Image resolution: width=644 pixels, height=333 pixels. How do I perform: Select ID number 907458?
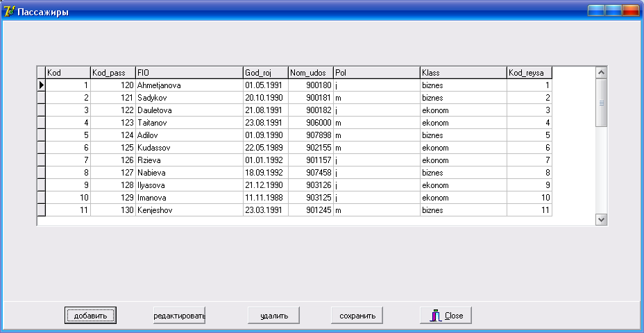(x=311, y=173)
